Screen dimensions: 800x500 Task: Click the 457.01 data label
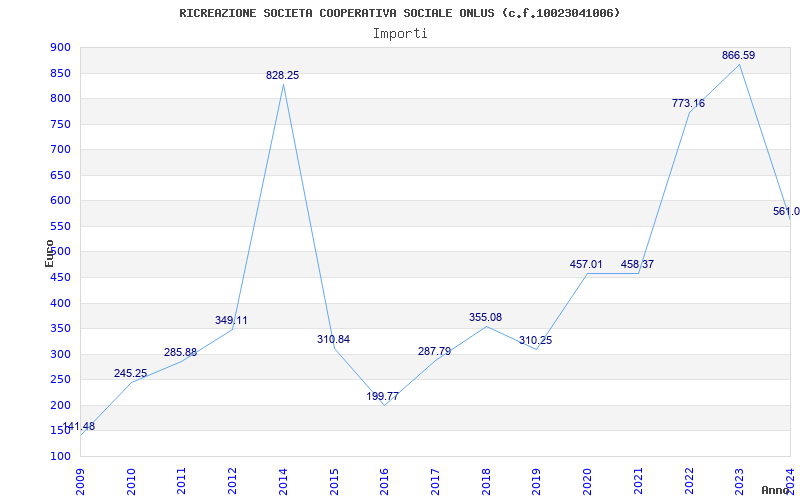586,265
